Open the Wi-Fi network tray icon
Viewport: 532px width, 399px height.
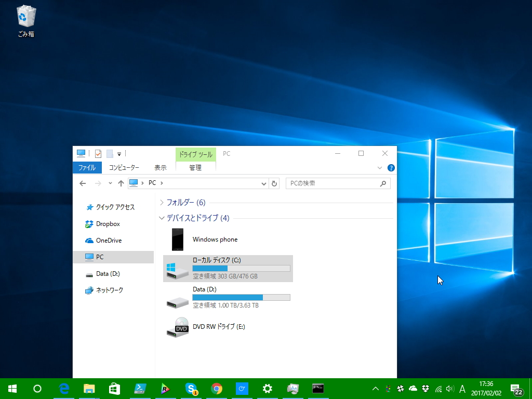(438, 389)
